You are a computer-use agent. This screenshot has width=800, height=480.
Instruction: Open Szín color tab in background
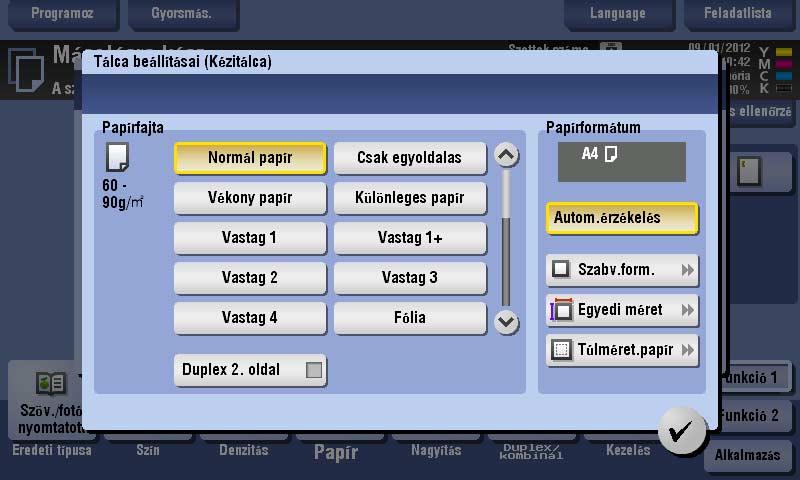pos(148,450)
